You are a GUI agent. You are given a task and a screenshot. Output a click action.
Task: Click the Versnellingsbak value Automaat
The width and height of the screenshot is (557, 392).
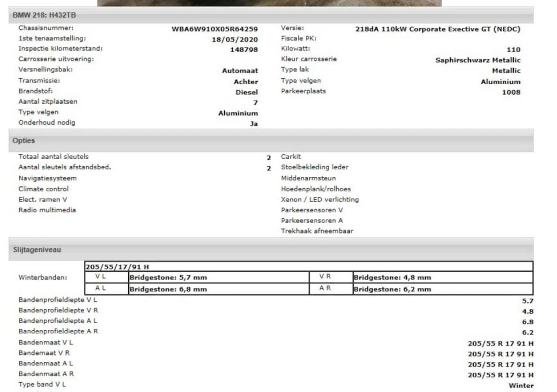tap(240, 71)
